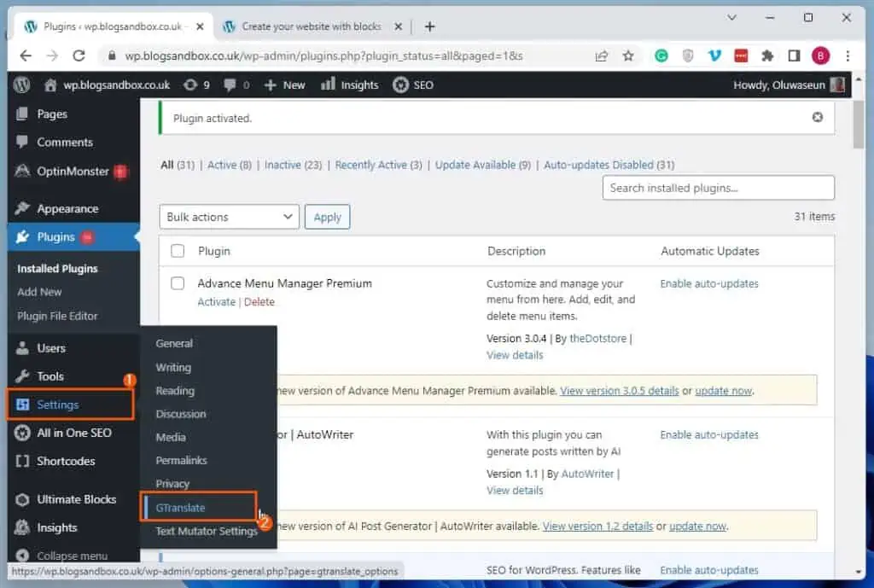Toggle the browser side panel icon
The height and width of the screenshot is (588, 874).
(x=794, y=55)
